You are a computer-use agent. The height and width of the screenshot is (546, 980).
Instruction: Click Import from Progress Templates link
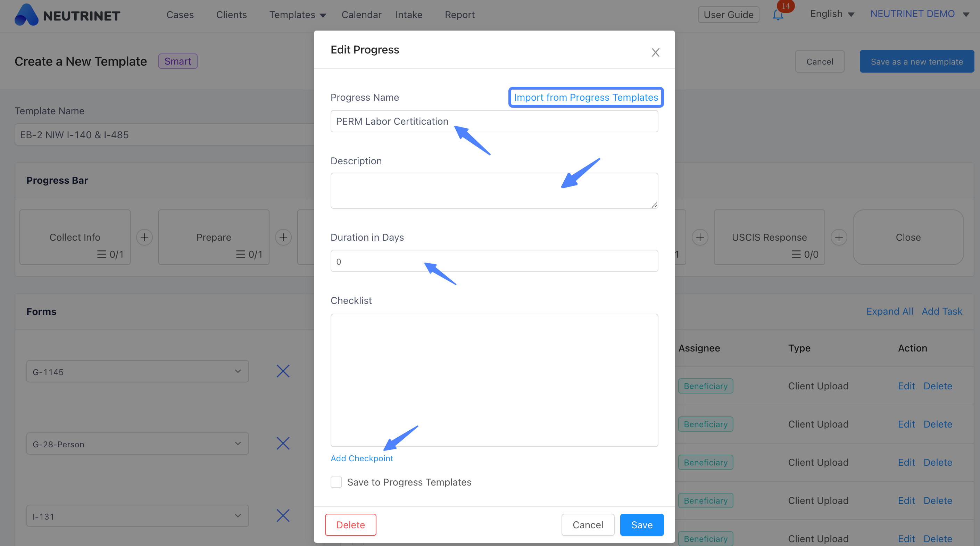coord(586,97)
